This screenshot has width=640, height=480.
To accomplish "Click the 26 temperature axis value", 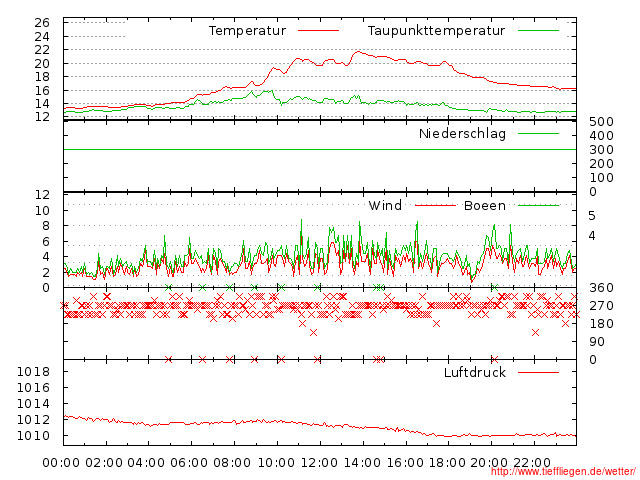I will point(42,22).
